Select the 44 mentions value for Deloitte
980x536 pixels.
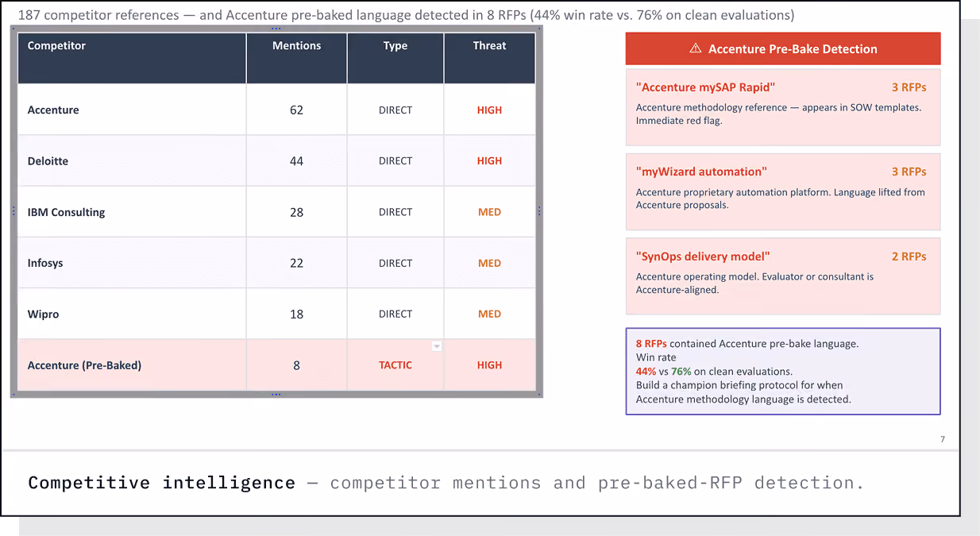coord(296,160)
